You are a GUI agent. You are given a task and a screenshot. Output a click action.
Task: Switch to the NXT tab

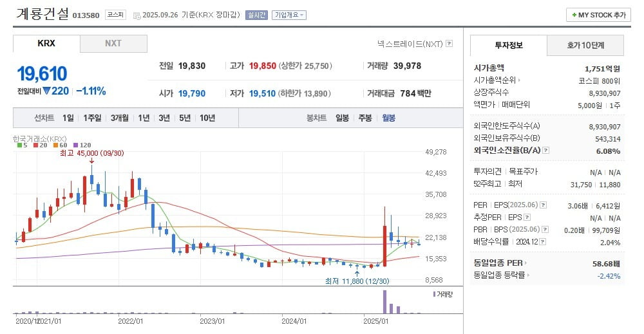pos(113,44)
